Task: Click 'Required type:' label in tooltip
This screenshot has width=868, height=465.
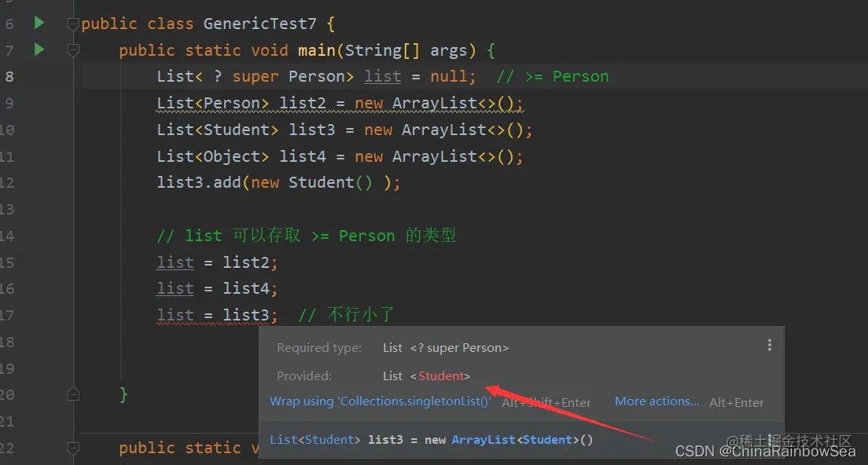Action: (x=319, y=348)
